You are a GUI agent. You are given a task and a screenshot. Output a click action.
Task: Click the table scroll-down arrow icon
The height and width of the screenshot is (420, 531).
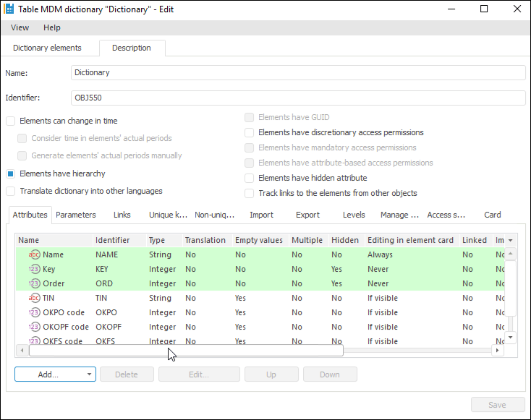point(510,337)
